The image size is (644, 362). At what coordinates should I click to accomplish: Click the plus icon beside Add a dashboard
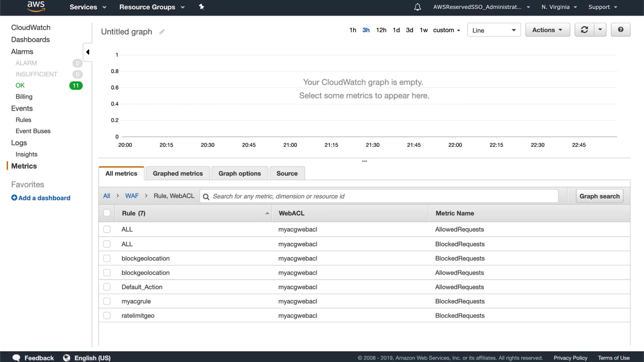(14, 198)
